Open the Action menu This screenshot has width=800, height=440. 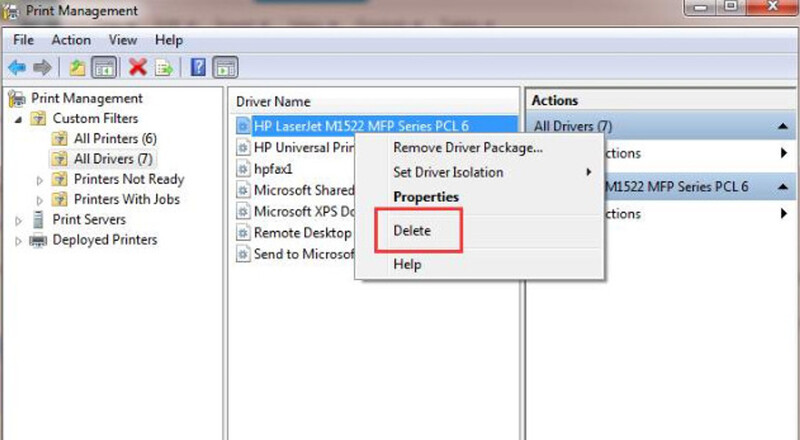[x=71, y=40]
